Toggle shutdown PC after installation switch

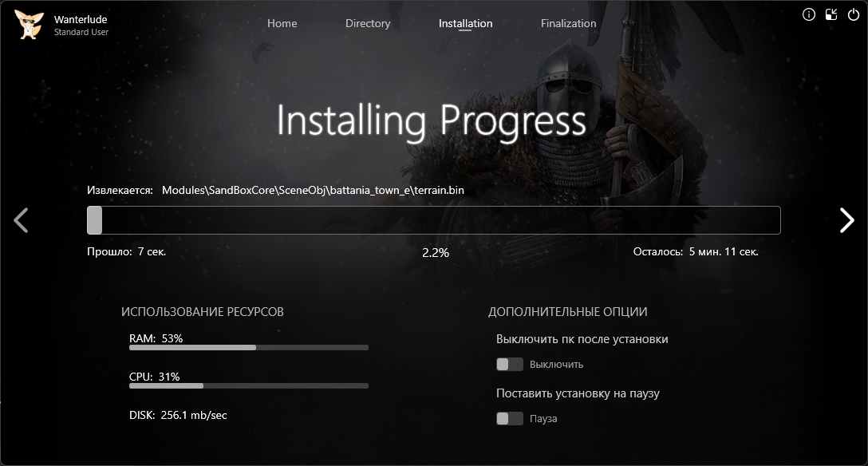click(x=510, y=365)
